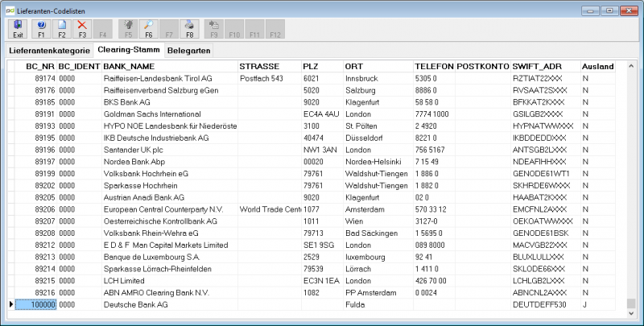Click the BC_IDENT column header
Viewport: 644px width, 326px height.
pyautogui.click(x=79, y=67)
